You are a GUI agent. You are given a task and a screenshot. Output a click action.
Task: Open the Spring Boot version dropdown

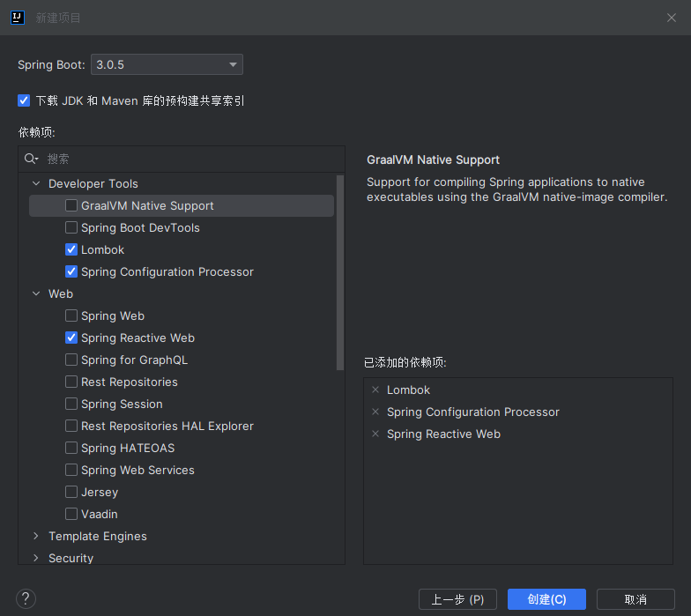click(167, 65)
